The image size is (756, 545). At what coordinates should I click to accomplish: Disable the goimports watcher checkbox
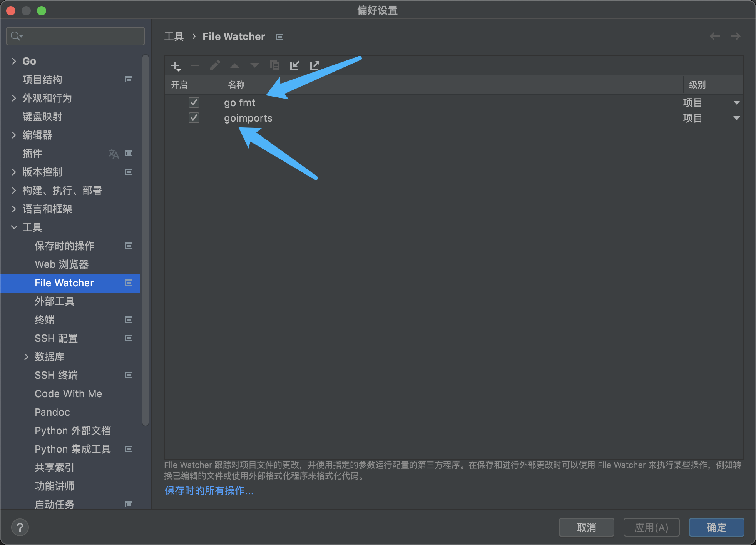pyautogui.click(x=194, y=118)
